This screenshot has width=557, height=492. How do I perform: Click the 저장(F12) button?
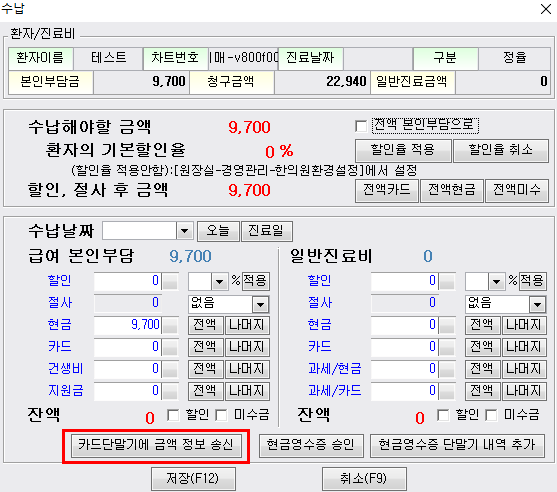pos(193,479)
